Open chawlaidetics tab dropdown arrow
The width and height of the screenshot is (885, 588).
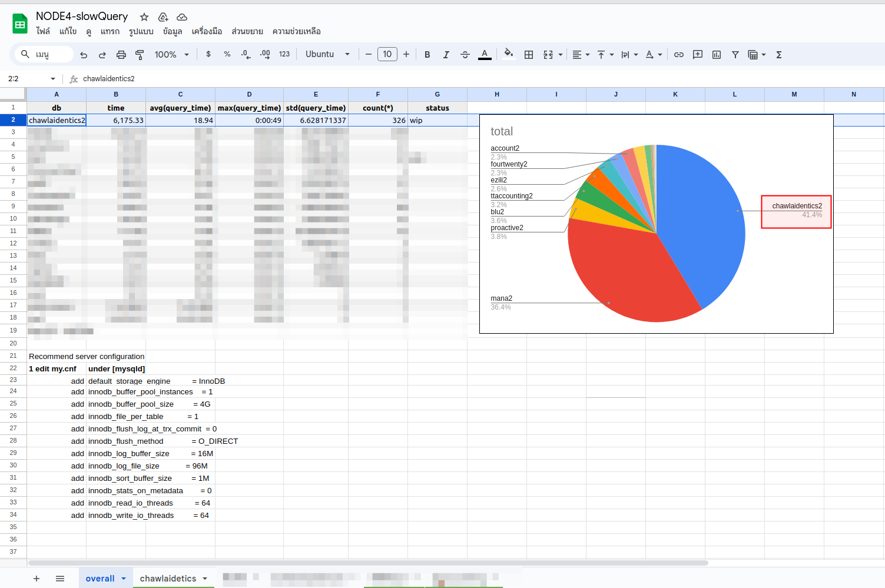205,579
